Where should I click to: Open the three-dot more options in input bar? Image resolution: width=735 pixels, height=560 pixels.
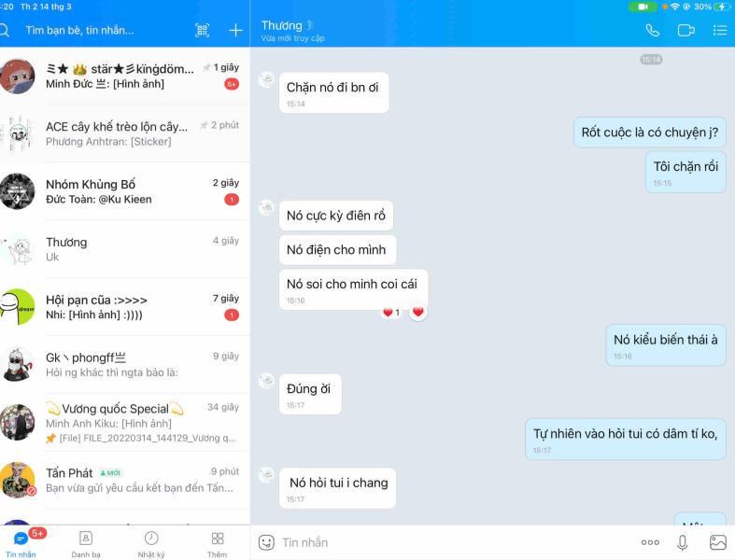tap(650, 542)
